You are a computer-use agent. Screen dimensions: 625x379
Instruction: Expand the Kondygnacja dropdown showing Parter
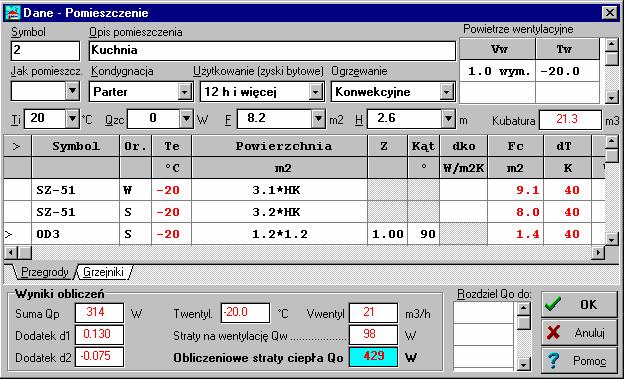[185, 92]
